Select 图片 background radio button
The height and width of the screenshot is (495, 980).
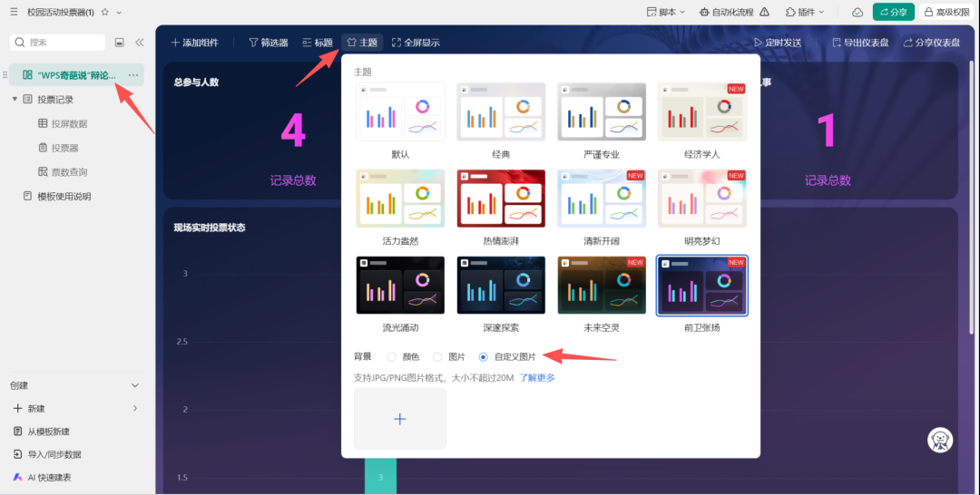[x=437, y=357]
